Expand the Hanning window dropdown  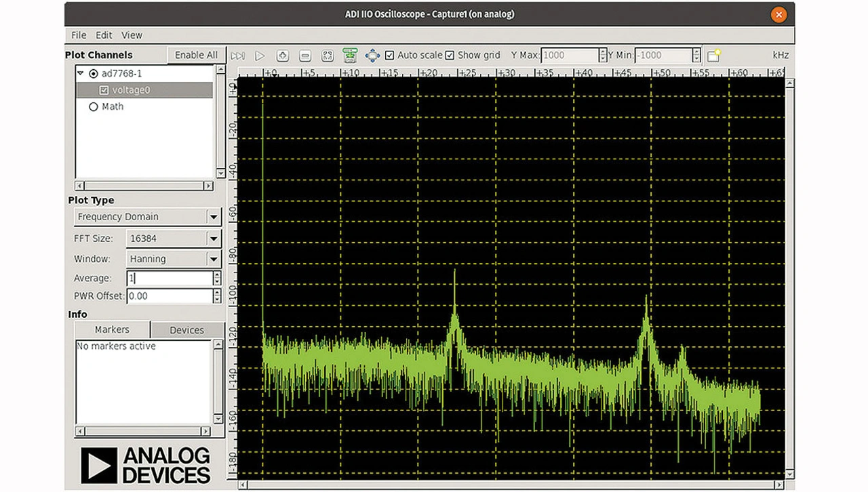[214, 259]
